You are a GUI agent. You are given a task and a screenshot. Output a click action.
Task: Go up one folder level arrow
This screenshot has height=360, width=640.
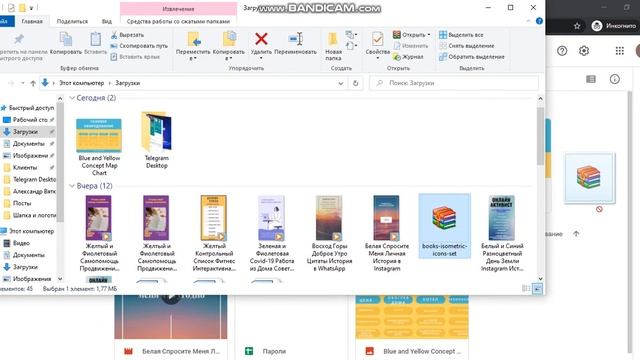[x=33, y=83]
